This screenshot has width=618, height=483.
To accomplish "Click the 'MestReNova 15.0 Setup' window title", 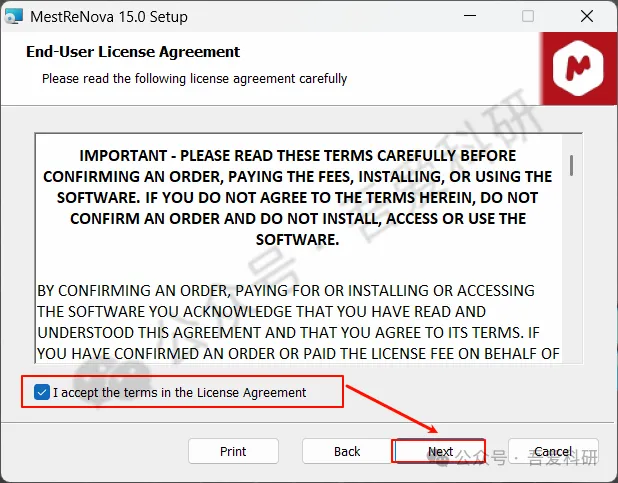I will 109,17.
